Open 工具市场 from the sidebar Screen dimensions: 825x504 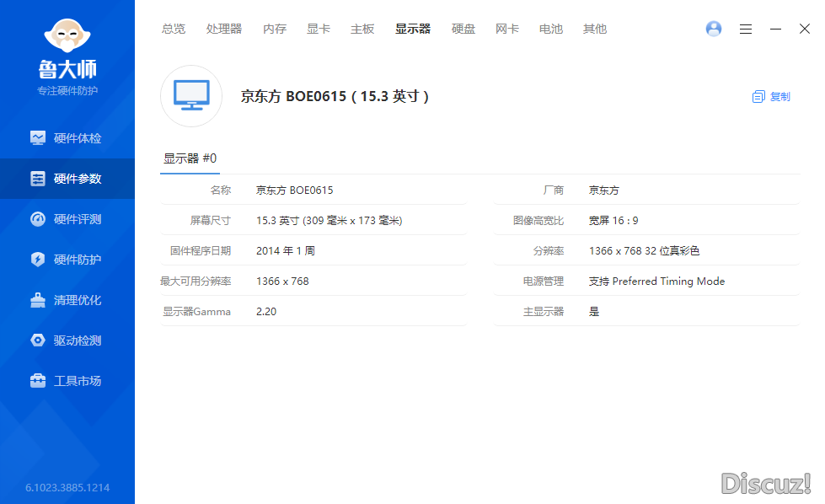67,382
